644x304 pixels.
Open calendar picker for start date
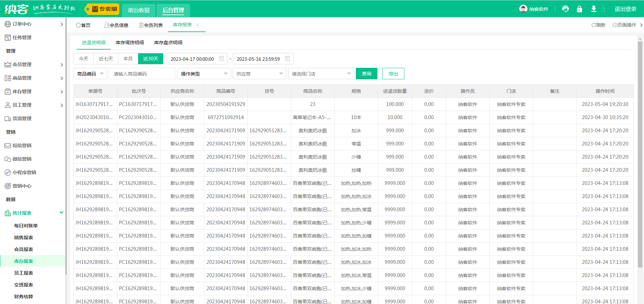(221, 59)
